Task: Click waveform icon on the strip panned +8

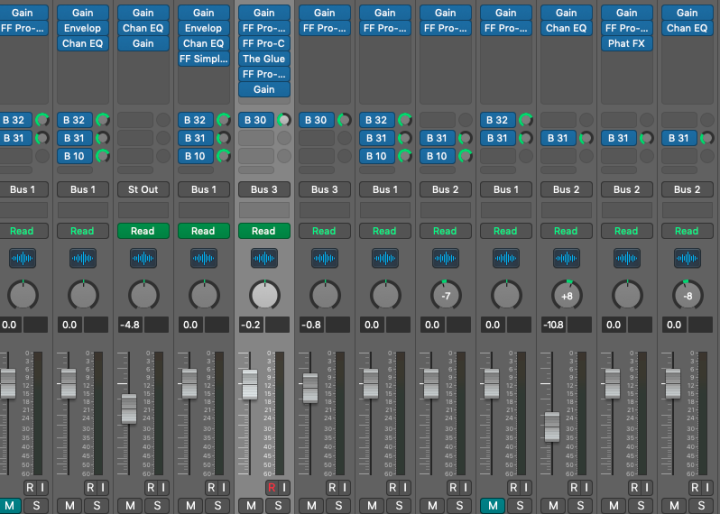Action: click(x=566, y=258)
